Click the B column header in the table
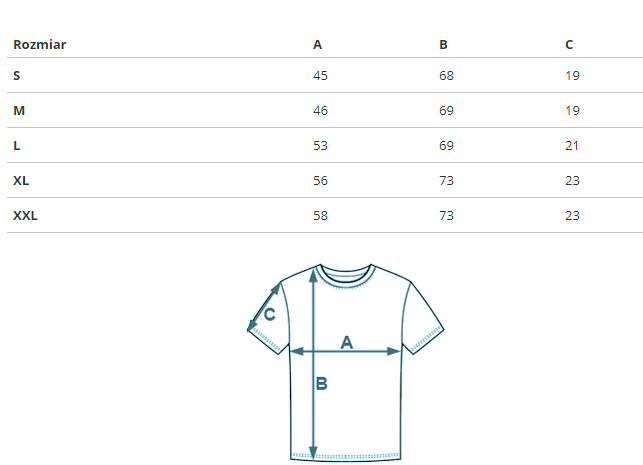 [443, 45]
